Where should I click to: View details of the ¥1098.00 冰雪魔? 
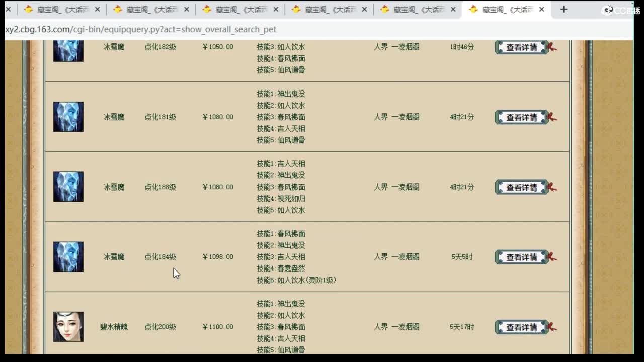pyautogui.click(x=522, y=257)
